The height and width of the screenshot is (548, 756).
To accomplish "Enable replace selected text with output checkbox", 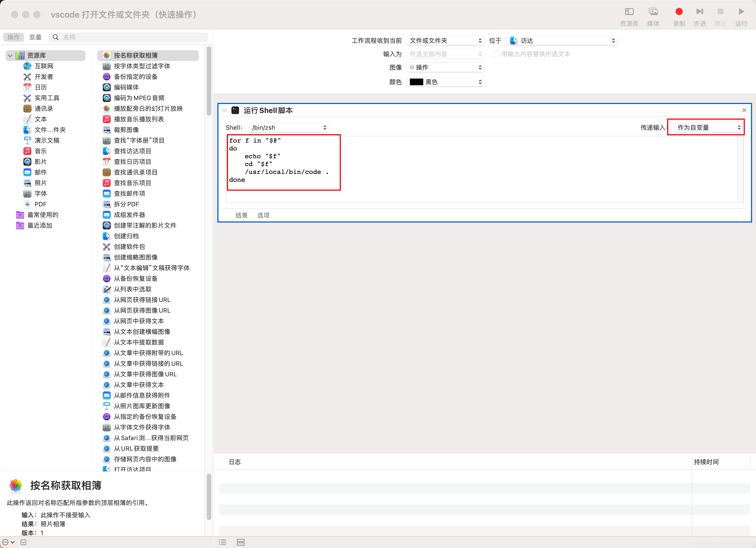I will pyautogui.click(x=496, y=54).
